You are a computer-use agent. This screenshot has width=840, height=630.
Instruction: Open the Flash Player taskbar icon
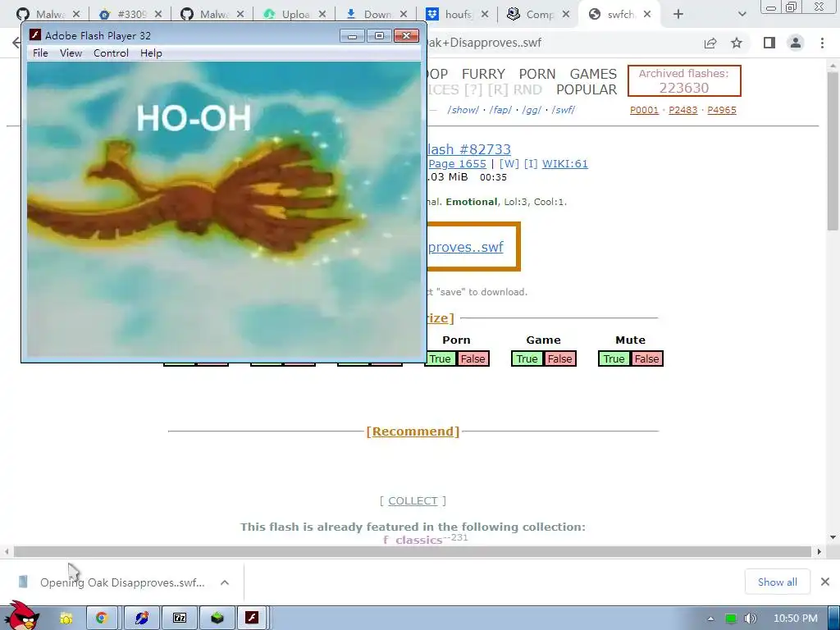[x=252, y=619]
